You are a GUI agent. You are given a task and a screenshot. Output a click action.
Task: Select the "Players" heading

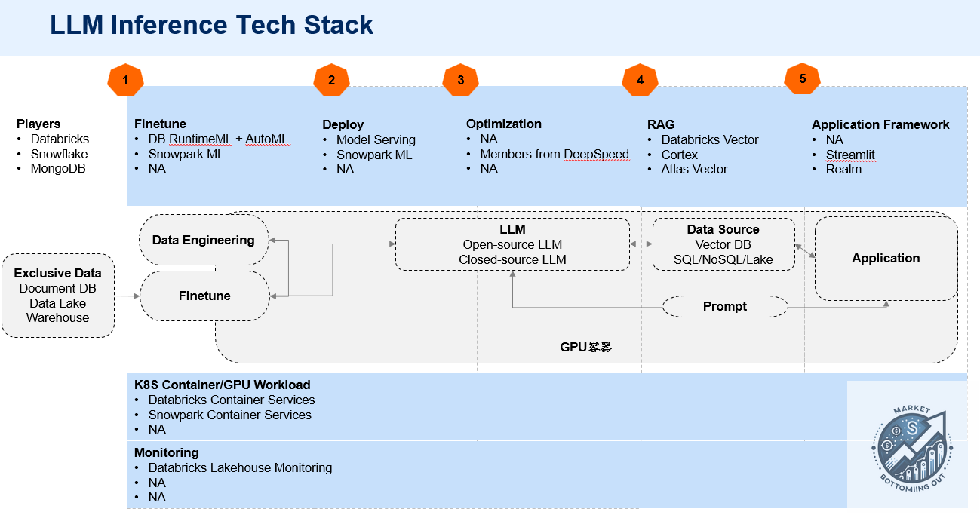[38, 124]
